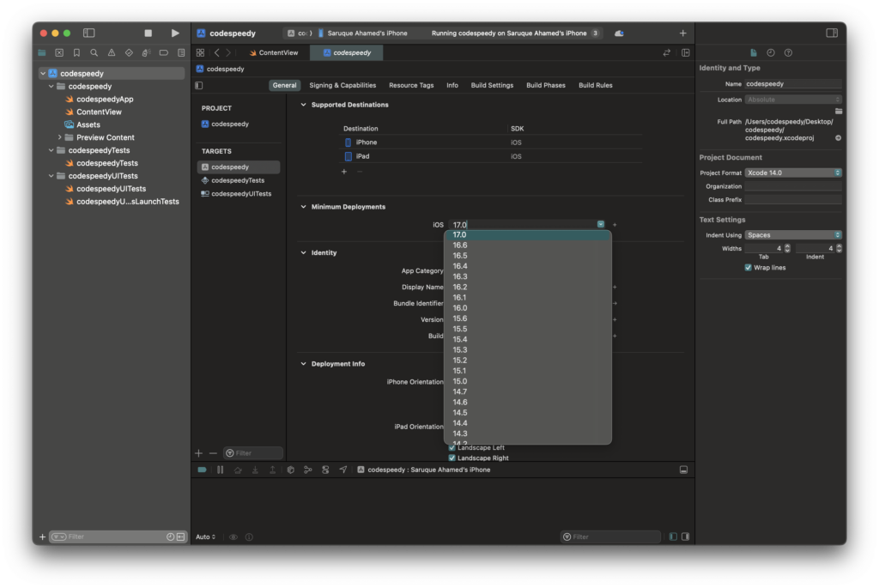This screenshot has height=588, width=879.
Task: Switch to the Info tab
Action: click(x=452, y=85)
